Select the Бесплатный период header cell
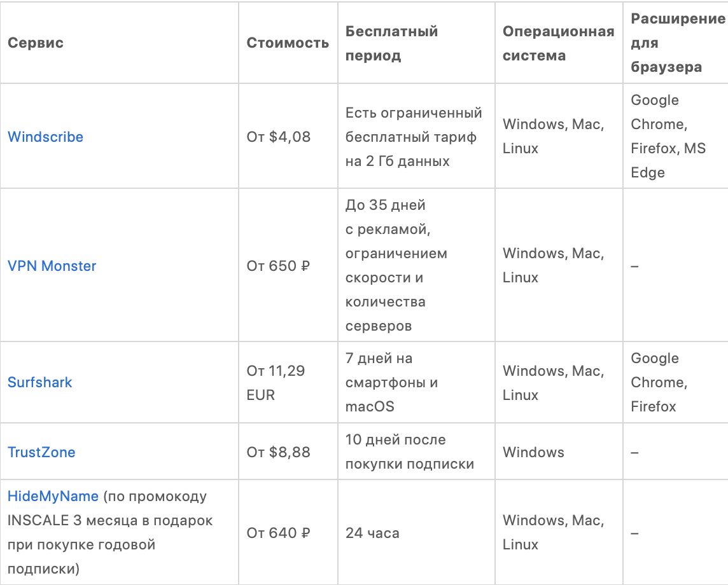The height and width of the screenshot is (585, 728). click(391, 43)
